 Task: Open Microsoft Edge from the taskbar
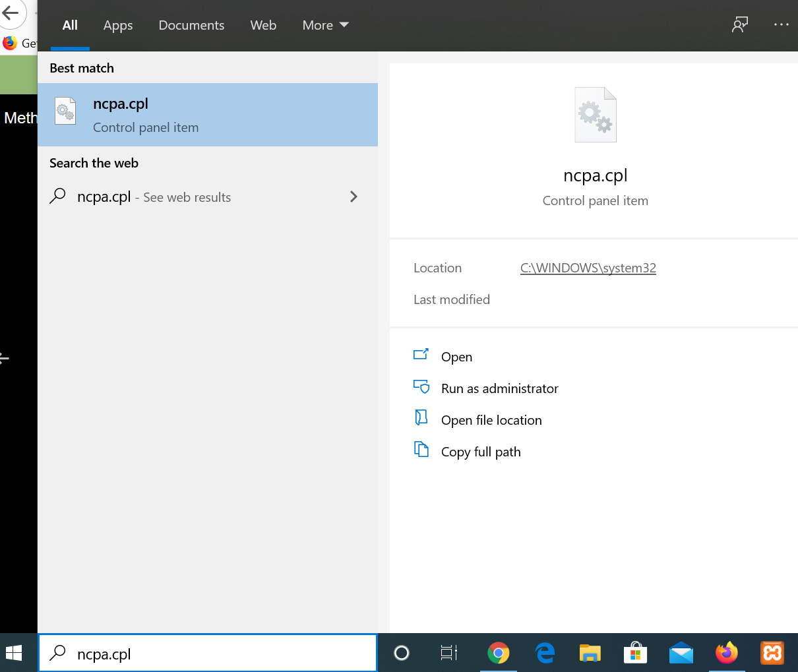(x=545, y=653)
